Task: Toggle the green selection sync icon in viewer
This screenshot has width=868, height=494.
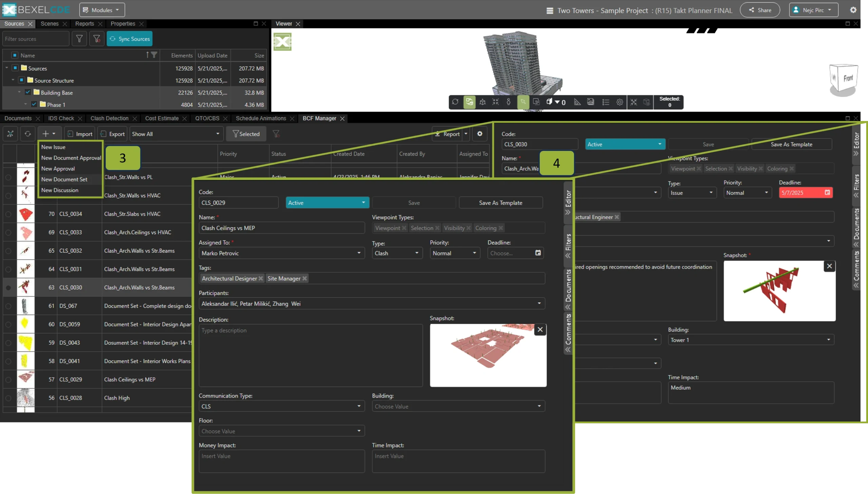Action: [x=469, y=102]
